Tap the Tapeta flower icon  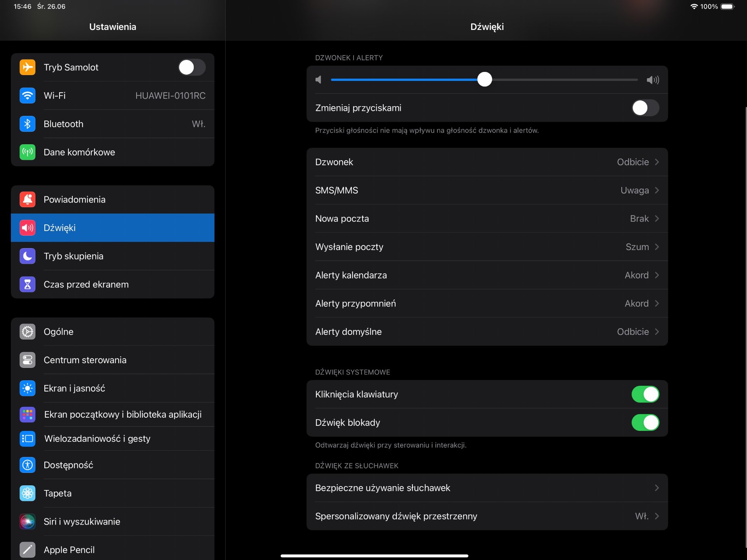click(27, 493)
